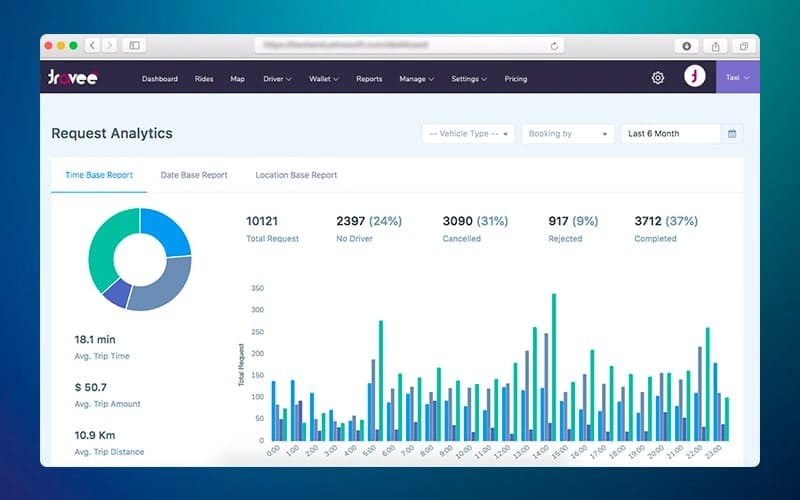The height and width of the screenshot is (500, 800).
Task: Click the user profile avatar
Action: [x=695, y=77]
